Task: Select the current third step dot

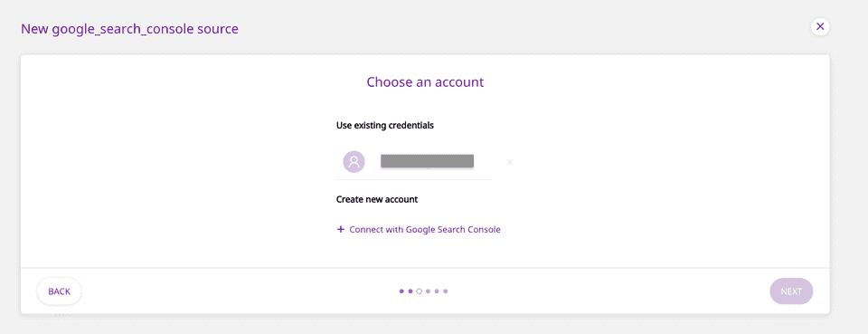Action: pyautogui.click(x=419, y=291)
